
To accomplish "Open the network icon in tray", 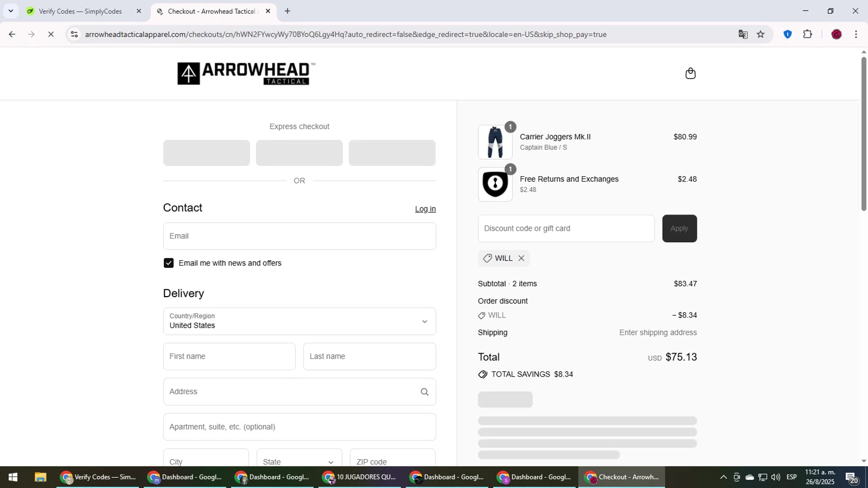I will [763, 478].
